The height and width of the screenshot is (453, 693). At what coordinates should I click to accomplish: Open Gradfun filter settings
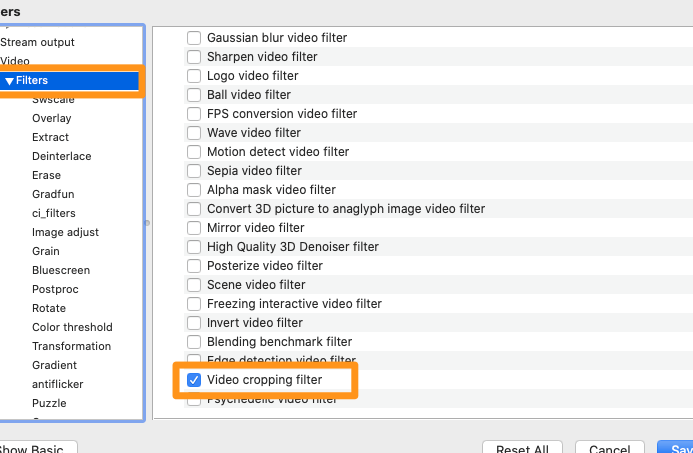click(x=53, y=194)
